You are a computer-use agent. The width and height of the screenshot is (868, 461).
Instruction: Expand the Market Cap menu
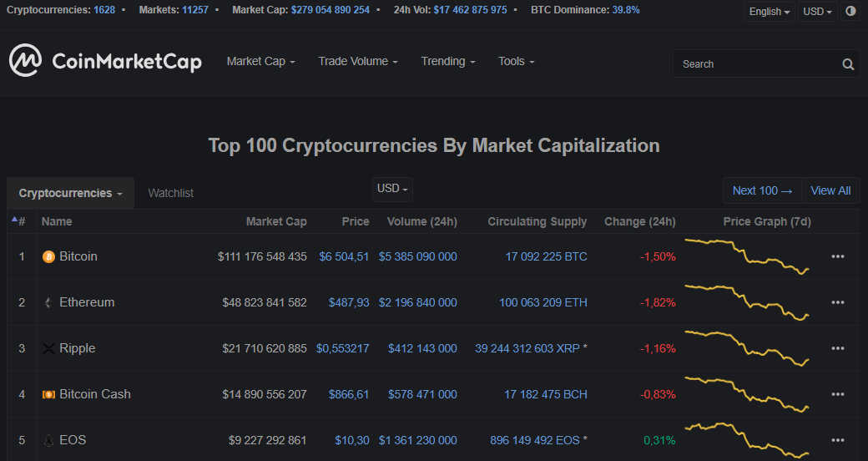[260, 62]
